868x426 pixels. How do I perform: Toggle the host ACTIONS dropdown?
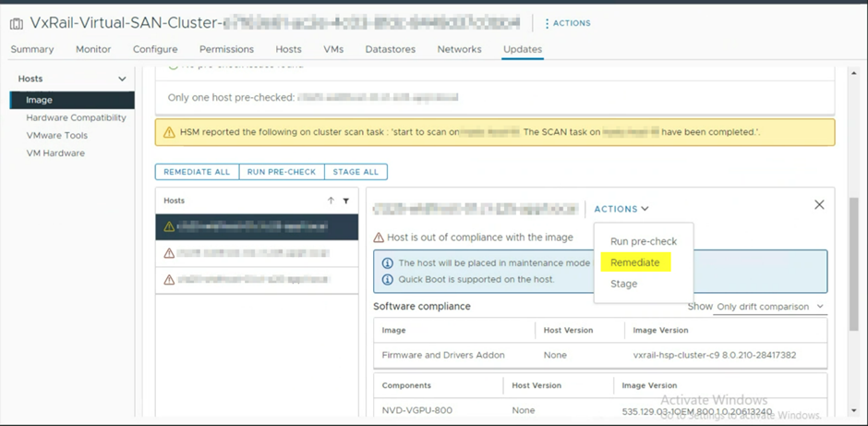tap(621, 209)
